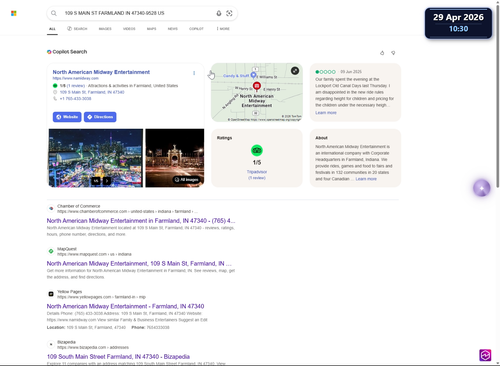Open Tripadvisor link in Ratings card
The width and height of the screenshot is (500, 366).
(x=257, y=172)
